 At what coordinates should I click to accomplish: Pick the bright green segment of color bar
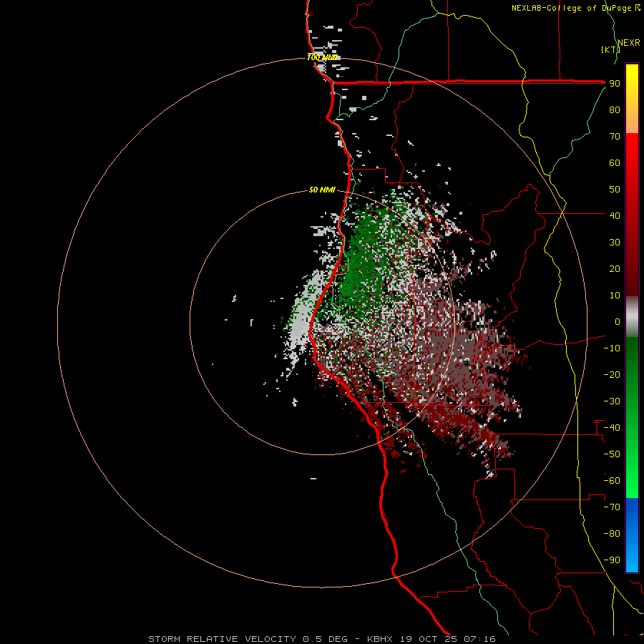pos(632,472)
